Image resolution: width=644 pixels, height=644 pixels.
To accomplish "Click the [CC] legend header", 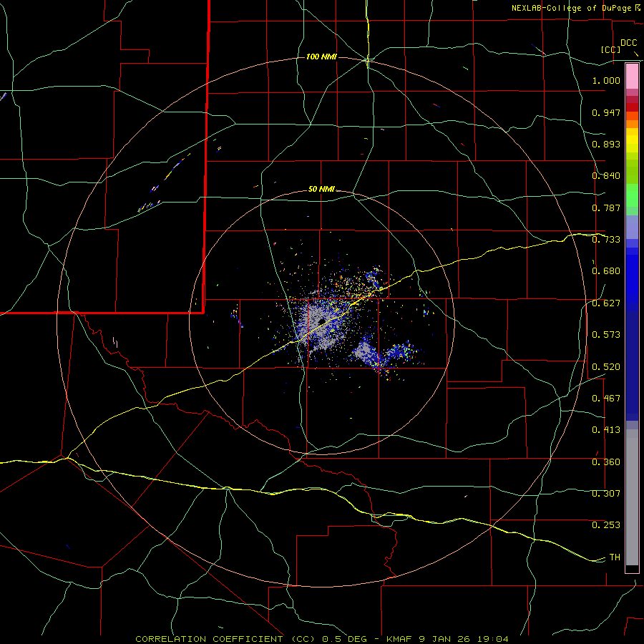I will tap(611, 49).
